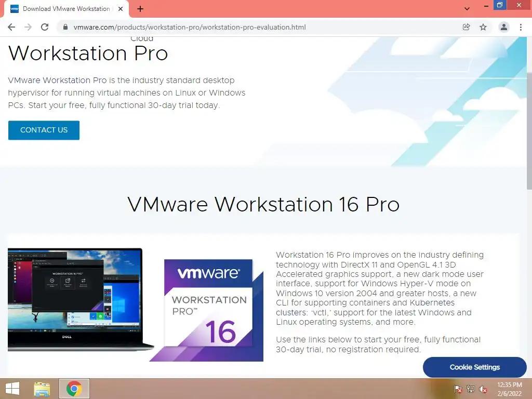Open the Action Center flag tray icon
532x399 pixels.
coord(458,389)
